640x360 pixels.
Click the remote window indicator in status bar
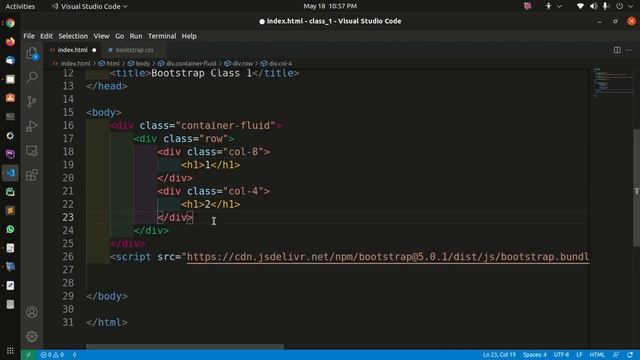(x=28, y=355)
